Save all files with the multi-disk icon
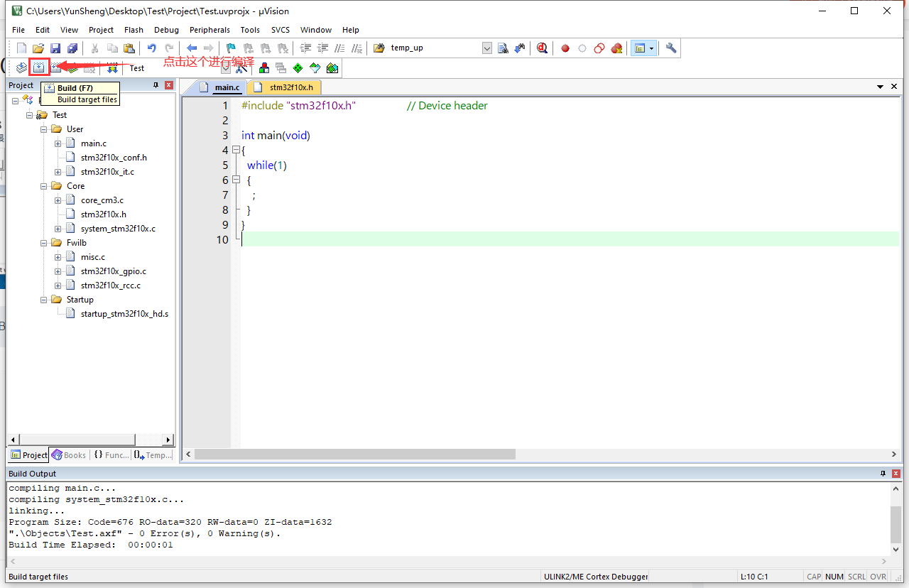The height and width of the screenshot is (588, 909). 72,48
